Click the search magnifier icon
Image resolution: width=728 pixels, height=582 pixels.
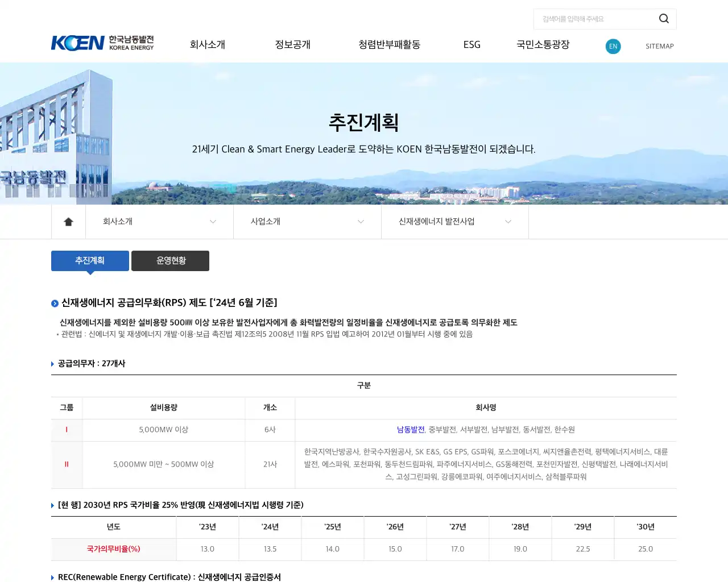tap(663, 18)
